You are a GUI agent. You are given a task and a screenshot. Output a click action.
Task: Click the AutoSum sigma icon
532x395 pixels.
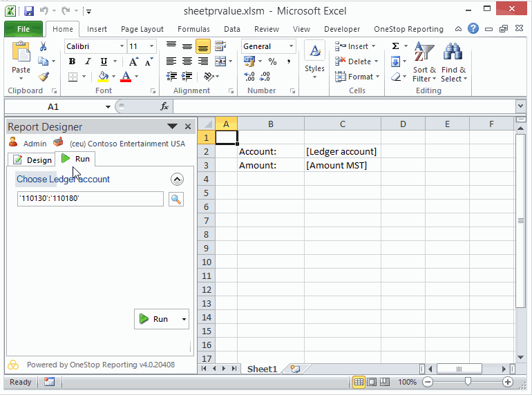[x=396, y=46]
